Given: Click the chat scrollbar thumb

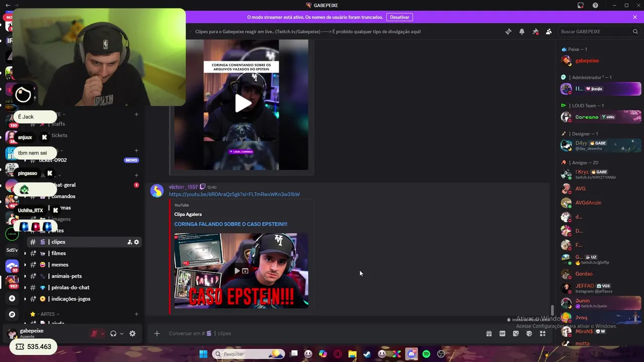Looking at the screenshot, I should (x=552, y=310).
